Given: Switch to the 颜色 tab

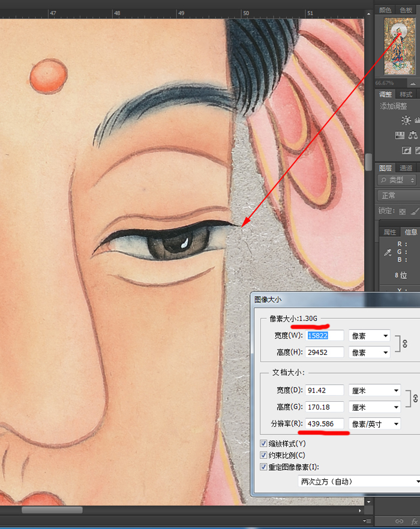Looking at the screenshot, I should [x=385, y=10].
